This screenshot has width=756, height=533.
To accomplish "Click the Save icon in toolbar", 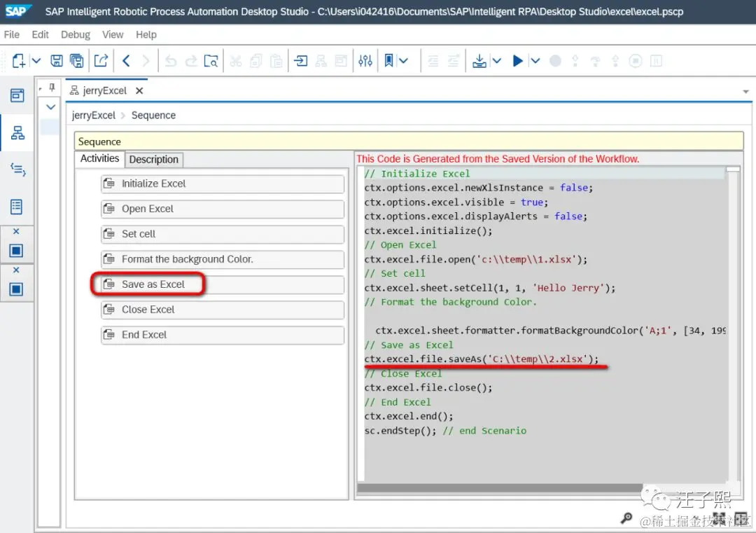I will point(57,61).
